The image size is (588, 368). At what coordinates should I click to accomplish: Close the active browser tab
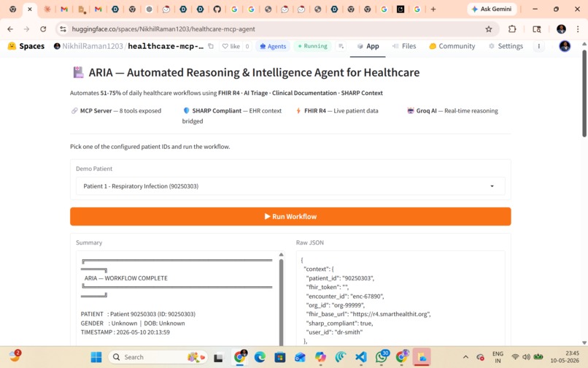tap(30, 9)
